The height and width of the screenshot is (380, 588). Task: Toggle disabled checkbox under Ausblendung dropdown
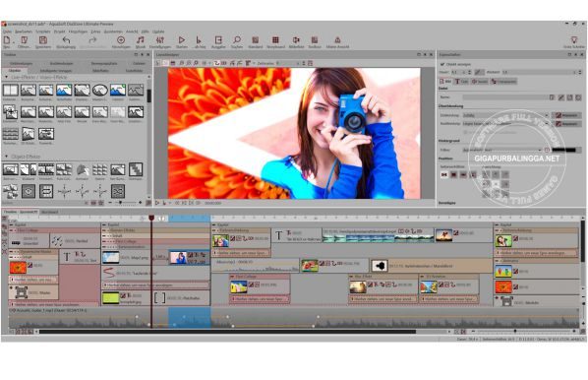(466, 132)
